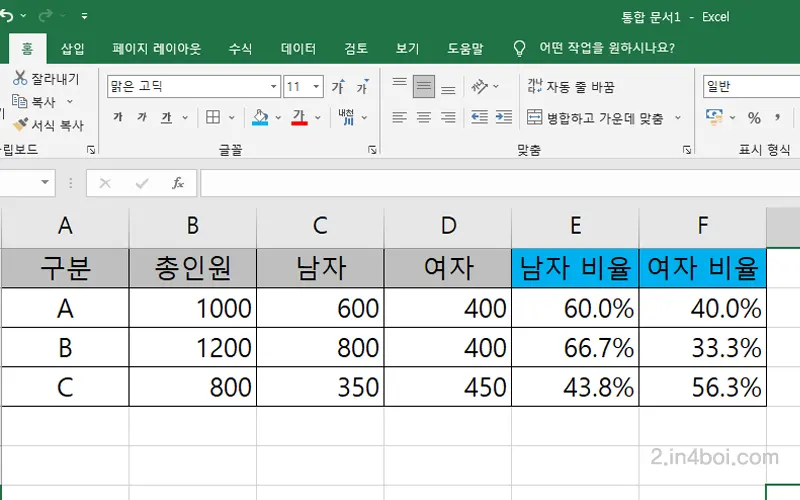Click the 내천 phonetic guide icon
Screen dimensions: 800x500
[346, 117]
